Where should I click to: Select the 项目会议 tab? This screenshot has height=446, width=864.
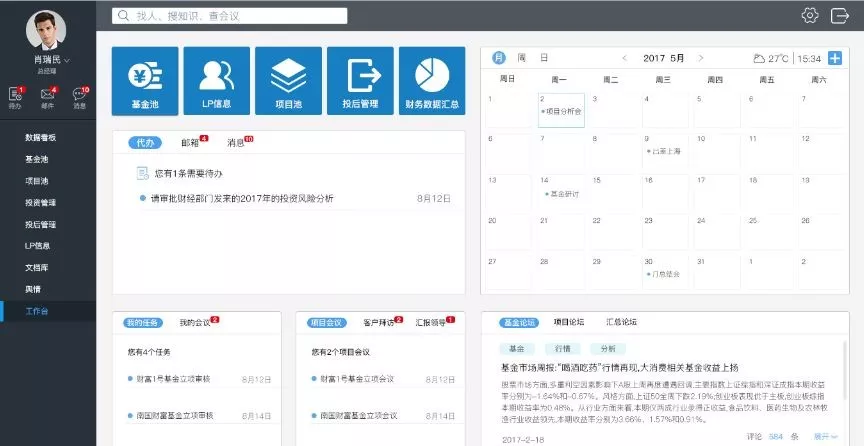tap(327, 323)
